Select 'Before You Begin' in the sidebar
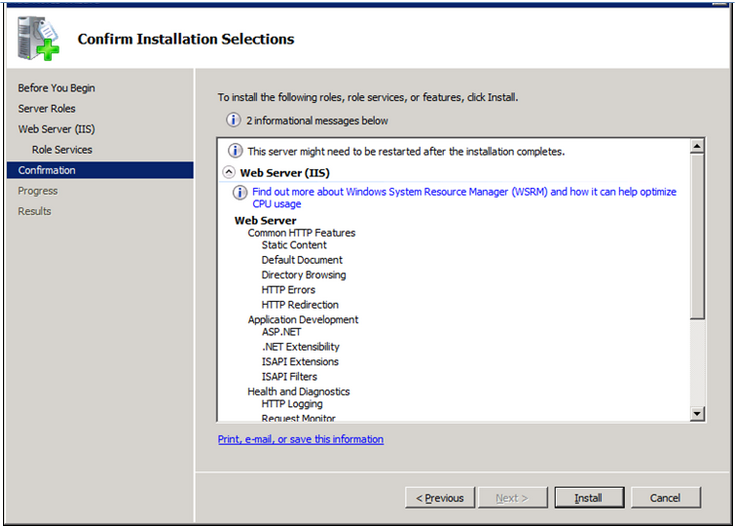Screen dimensions: 735x528 point(56,88)
